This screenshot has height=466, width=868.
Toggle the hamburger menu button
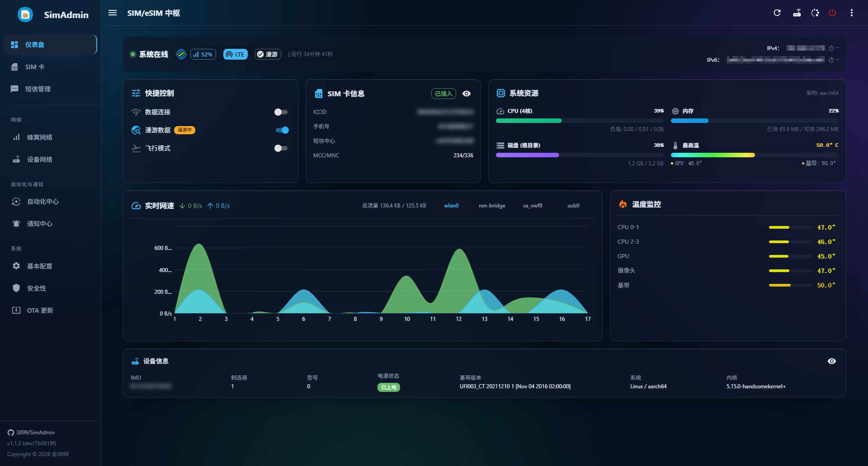(x=113, y=13)
